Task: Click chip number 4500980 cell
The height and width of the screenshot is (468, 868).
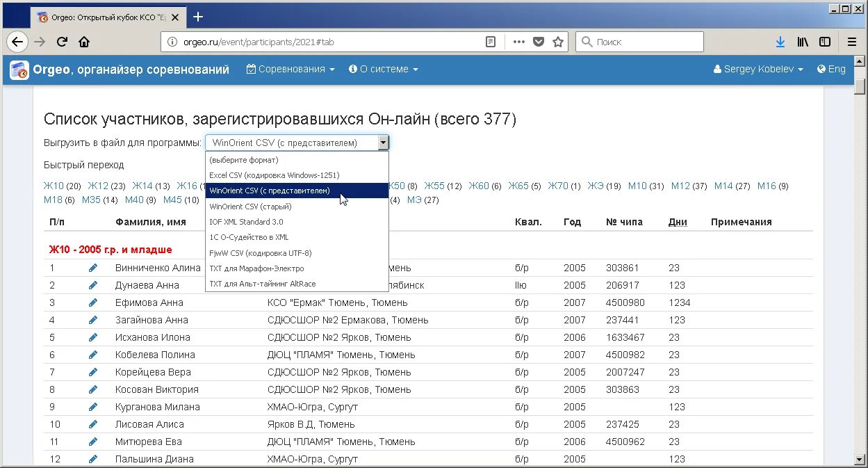Action: click(625, 302)
